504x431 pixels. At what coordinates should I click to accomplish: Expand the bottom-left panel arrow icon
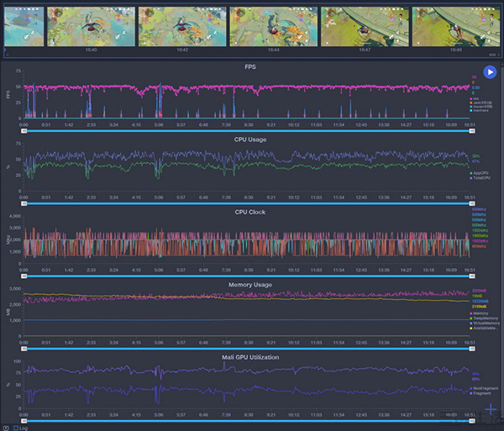point(6,427)
